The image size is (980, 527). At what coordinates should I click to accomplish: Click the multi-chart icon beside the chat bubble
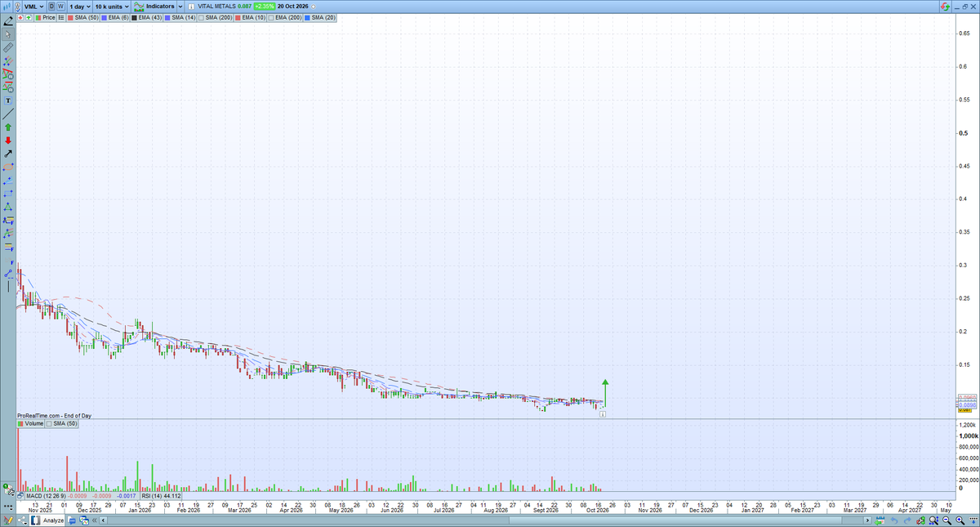pyautogui.click(x=84, y=521)
